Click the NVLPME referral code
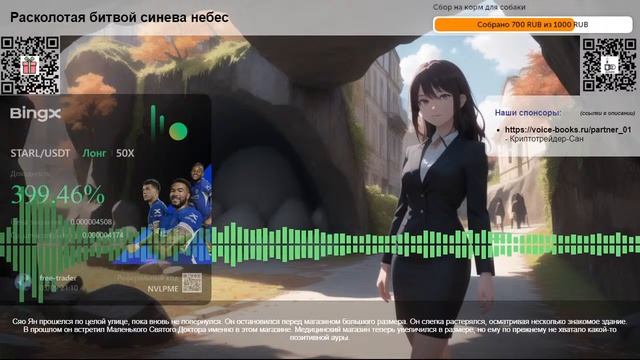The height and width of the screenshot is (360, 640). 163,289
